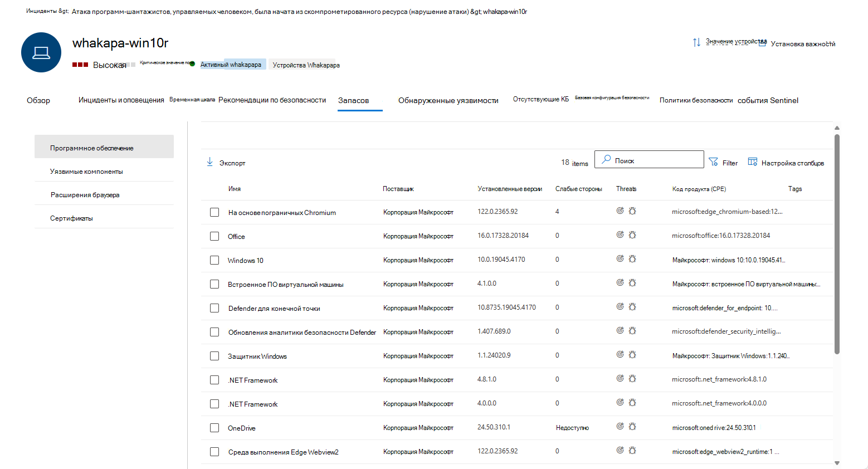Sort by the Имя column header
This screenshot has height=469, width=868.
[235, 189]
